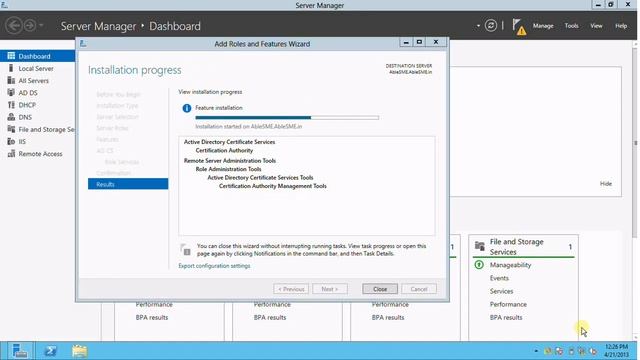
Task: Open the Notifications flag with warning
Action: [519, 27]
